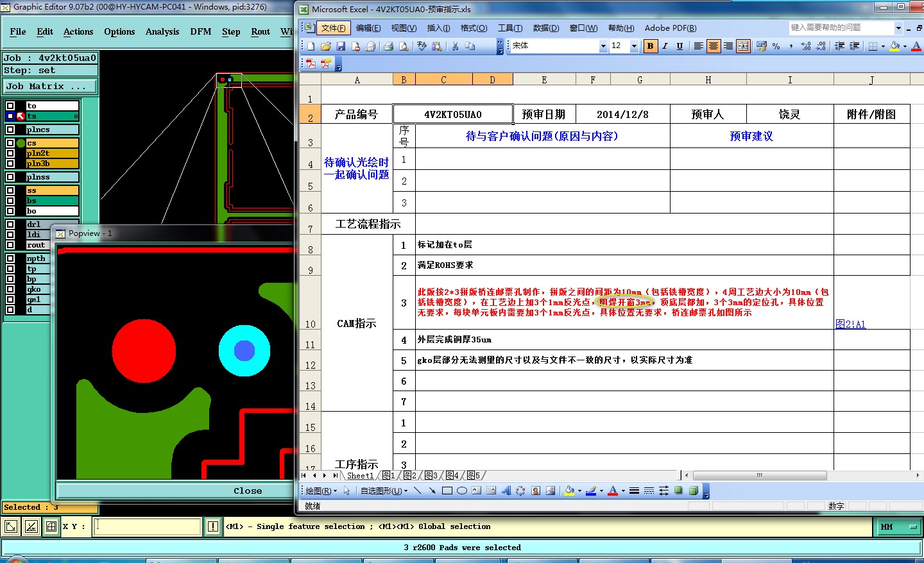The height and width of the screenshot is (563, 924).
Task: Open the font name dropdown
Action: point(603,46)
